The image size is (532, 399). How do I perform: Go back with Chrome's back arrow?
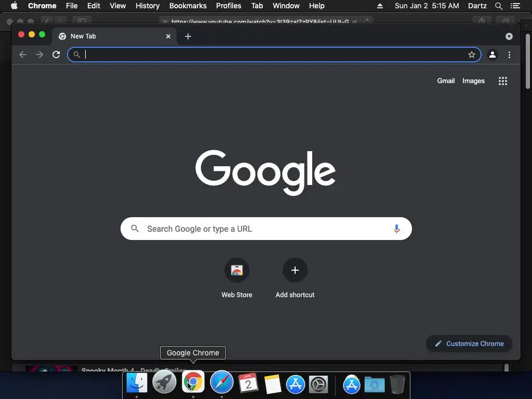(23, 55)
